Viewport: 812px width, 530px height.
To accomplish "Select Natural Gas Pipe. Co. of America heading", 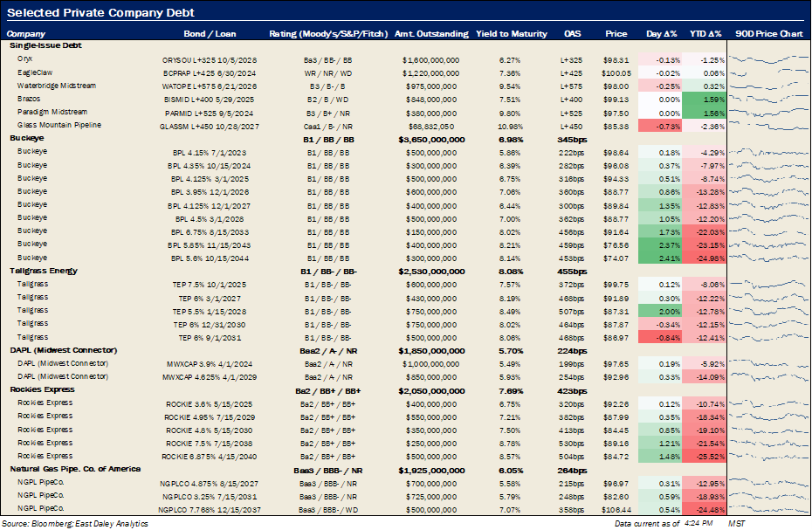I will (x=75, y=468).
